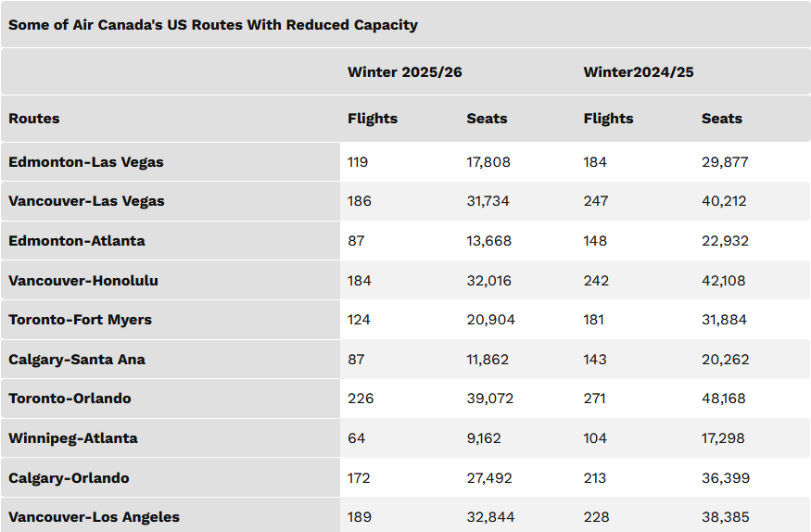Select the Winter 2025/26 column group header

pos(404,72)
